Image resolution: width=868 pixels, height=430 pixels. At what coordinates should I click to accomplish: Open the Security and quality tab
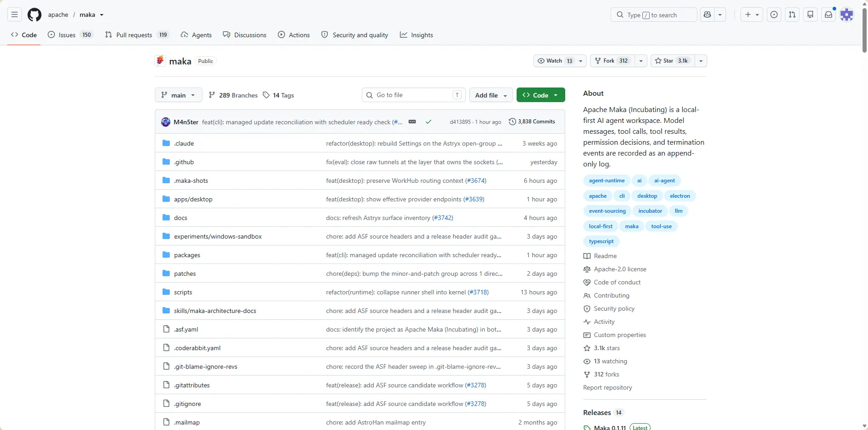click(355, 35)
